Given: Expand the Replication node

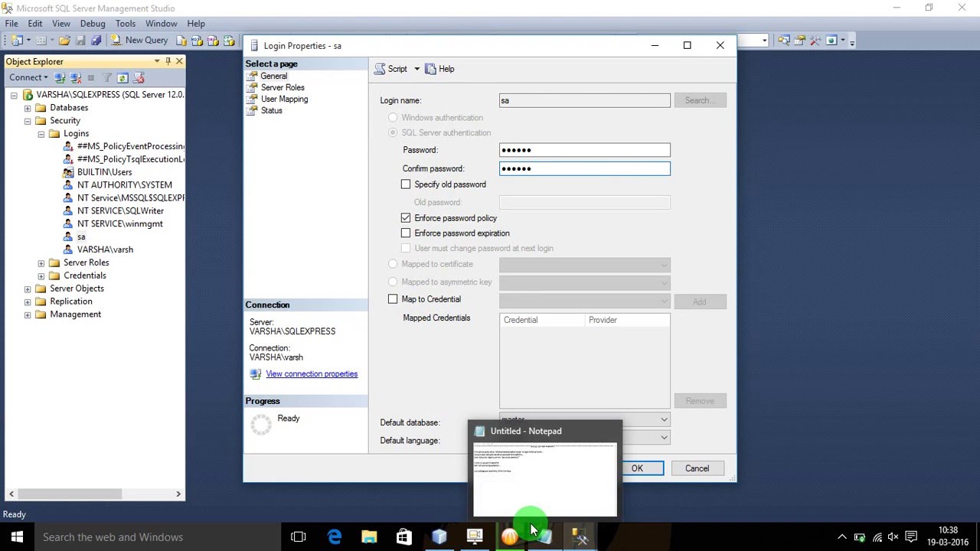Looking at the screenshot, I should [x=28, y=302].
